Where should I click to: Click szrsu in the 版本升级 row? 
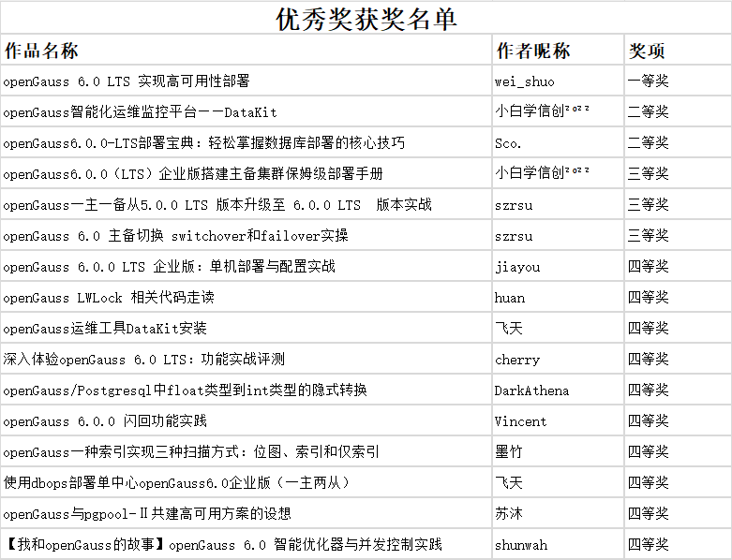[x=514, y=206]
